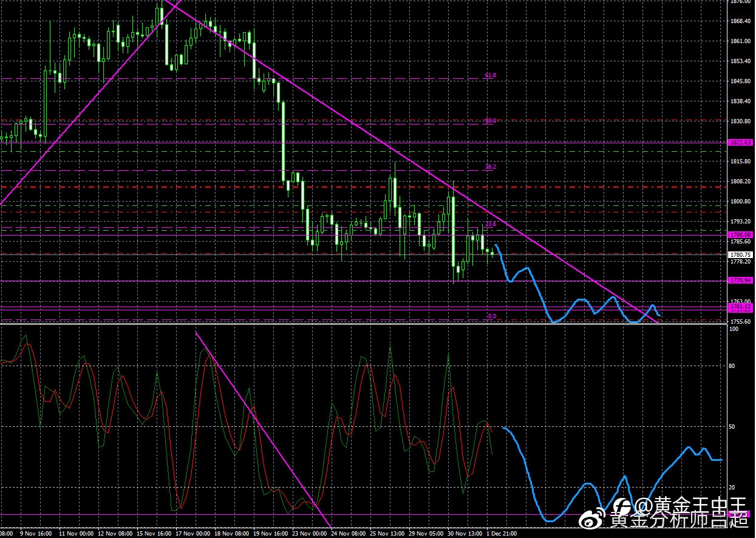This screenshot has width=756, height=538.
Task: Click the 1761.12 magenta price label
Action: (x=741, y=307)
